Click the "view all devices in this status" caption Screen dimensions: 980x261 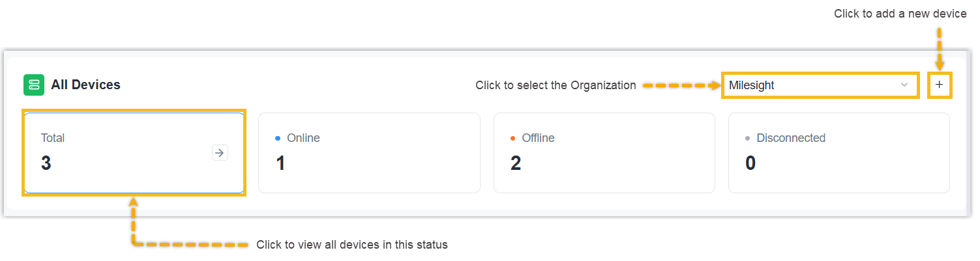[x=352, y=245]
